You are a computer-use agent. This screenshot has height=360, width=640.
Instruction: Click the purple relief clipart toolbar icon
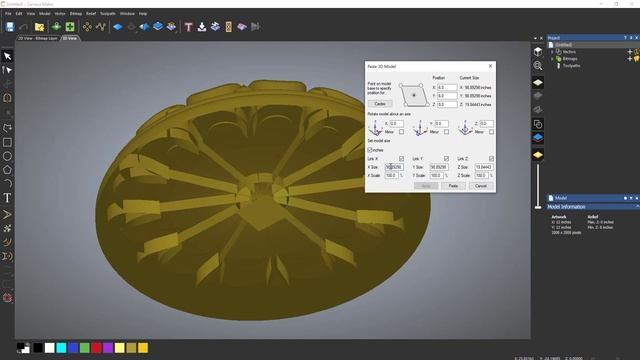coord(242,27)
